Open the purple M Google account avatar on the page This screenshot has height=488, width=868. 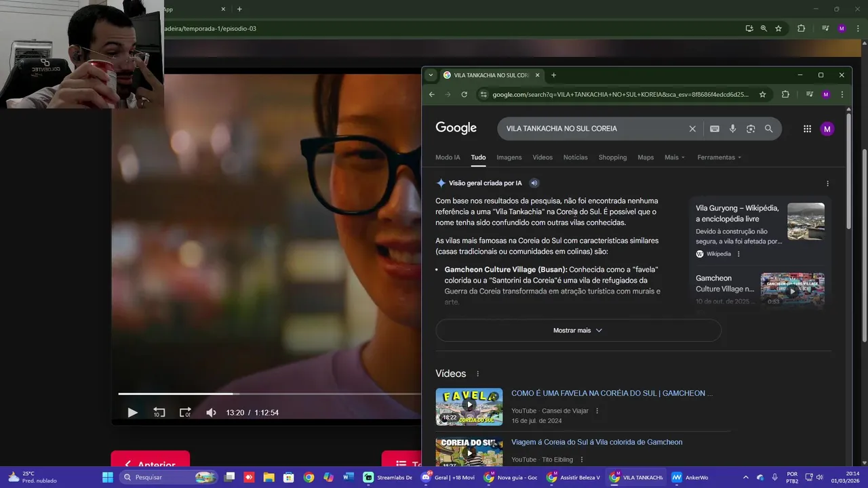827,129
